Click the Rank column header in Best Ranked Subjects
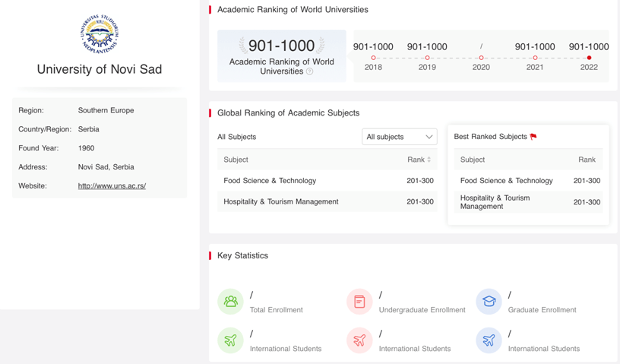This screenshot has width=620, height=364. click(x=587, y=160)
